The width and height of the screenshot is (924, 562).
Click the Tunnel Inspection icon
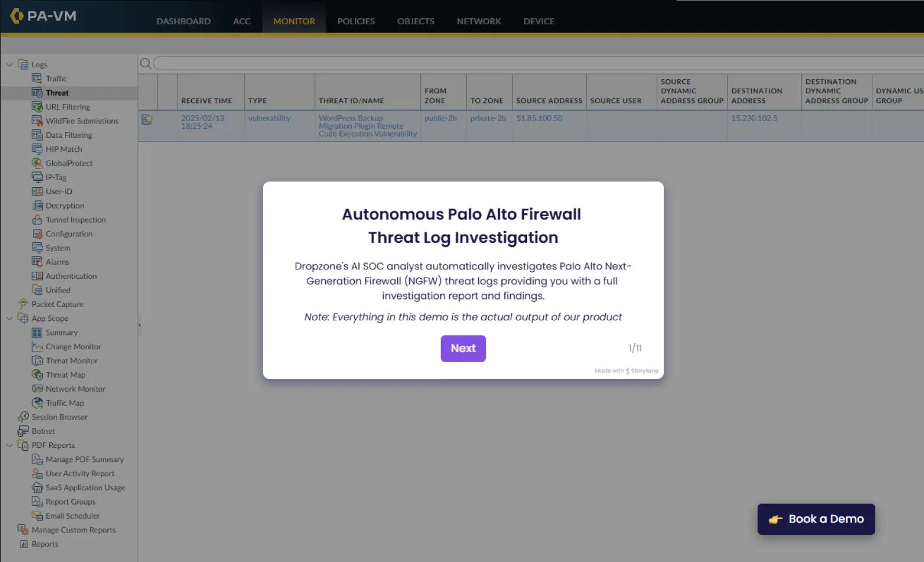37,220
